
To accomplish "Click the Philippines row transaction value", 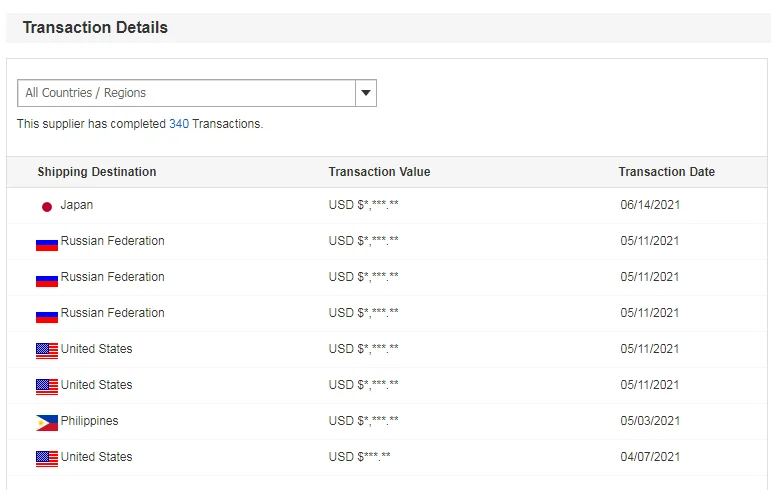I will [x=363, y=421].
